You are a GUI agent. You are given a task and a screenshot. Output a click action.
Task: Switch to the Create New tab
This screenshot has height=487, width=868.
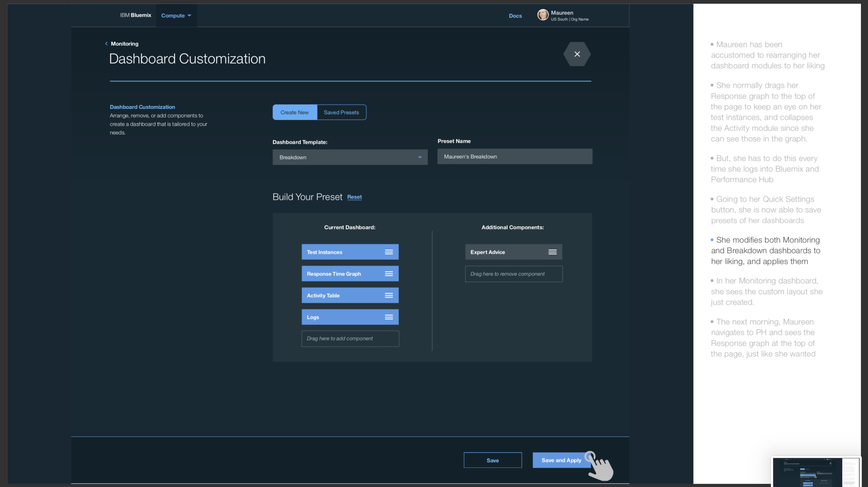(x=294, y=112)
